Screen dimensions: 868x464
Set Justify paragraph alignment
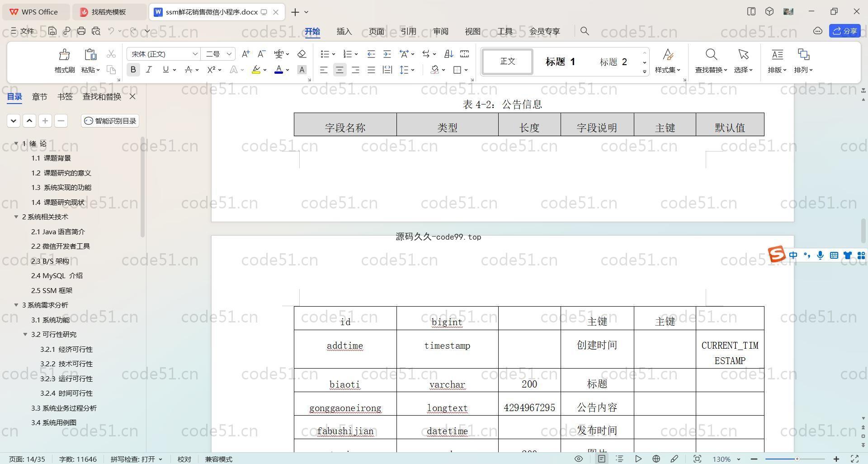click(x=371, y=70)
